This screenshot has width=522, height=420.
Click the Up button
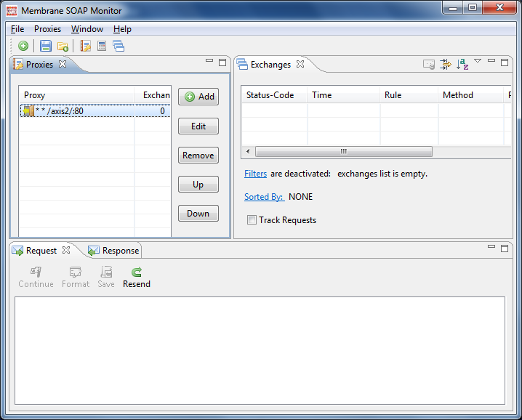[x=198, y=185]
